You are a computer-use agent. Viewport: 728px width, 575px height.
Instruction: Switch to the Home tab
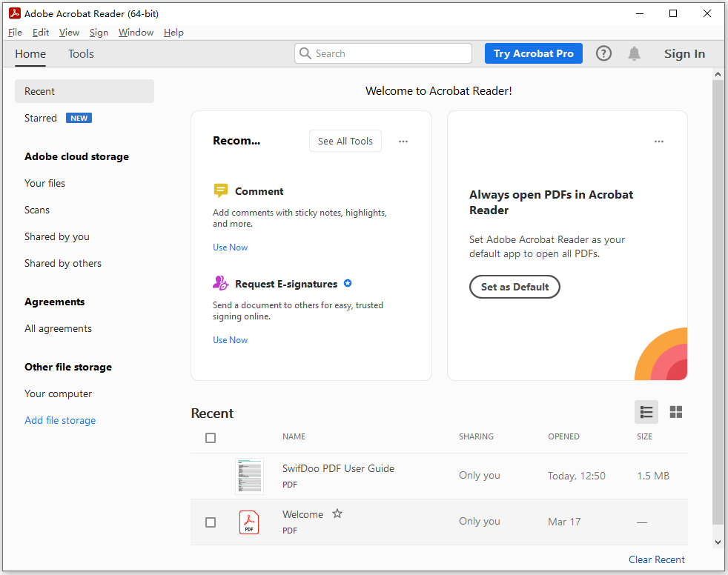[30, 54]
